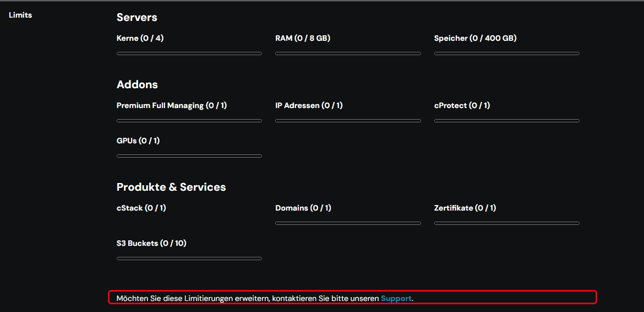Click the RAM (0 / 8 GB) label
Screen dimensions: 644x312
pos(303,38)
